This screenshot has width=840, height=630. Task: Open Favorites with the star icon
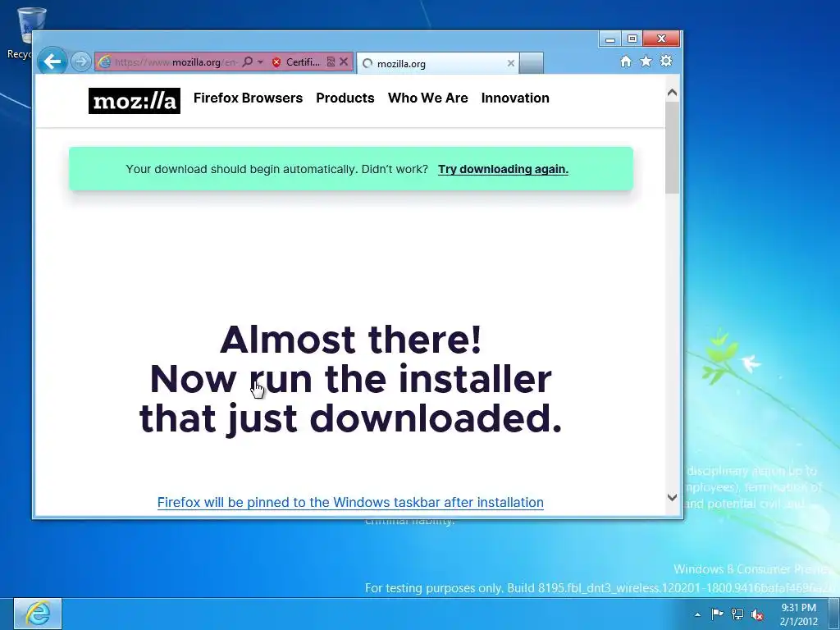(x=646, y=61)
